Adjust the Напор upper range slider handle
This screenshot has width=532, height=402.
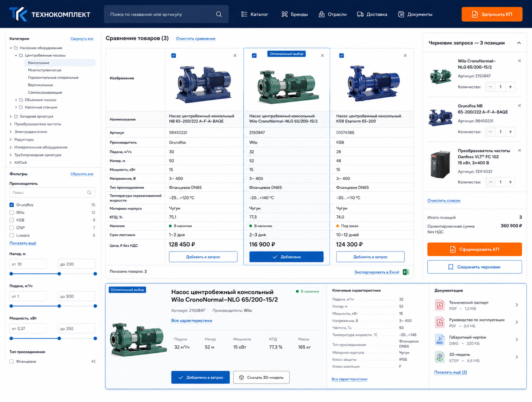pyautogui.click(x=95, y=274)
